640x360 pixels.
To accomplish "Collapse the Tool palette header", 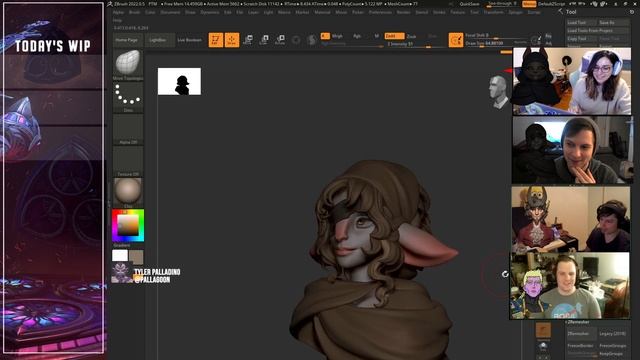I will click(571, 12).
